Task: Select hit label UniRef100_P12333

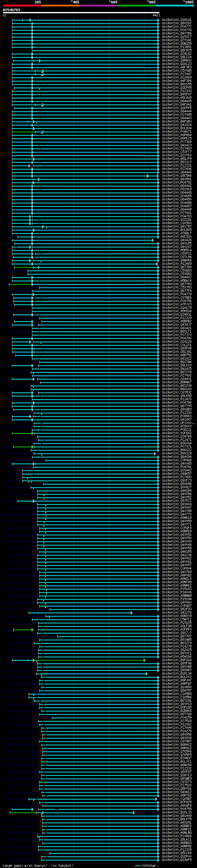Action: [177, 91]
